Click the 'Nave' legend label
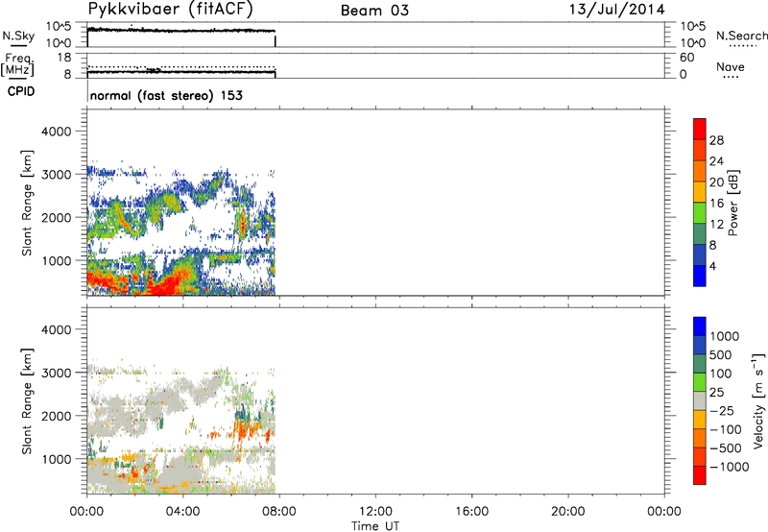The height and width of the screenshot is (532, 768). coord(731,66)
